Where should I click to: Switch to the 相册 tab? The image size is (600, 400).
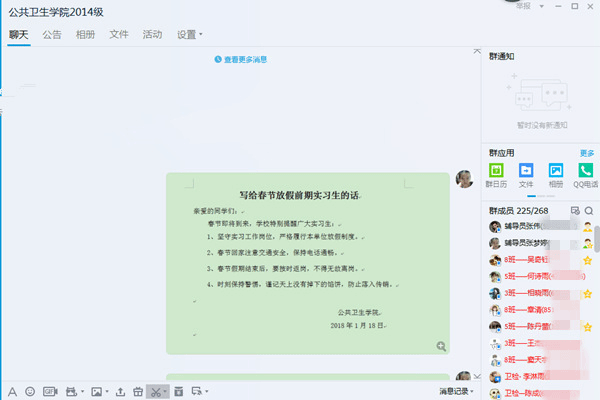coord(86,34)
